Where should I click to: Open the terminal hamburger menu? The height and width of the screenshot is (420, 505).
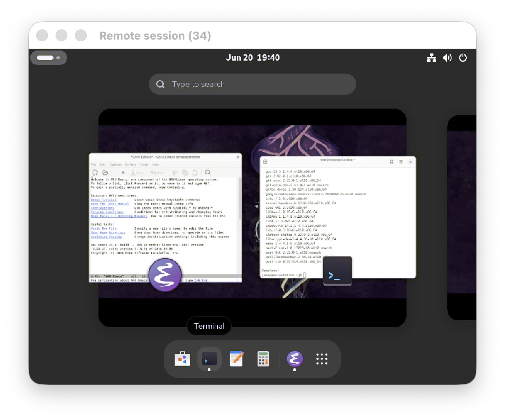(401, 162)
